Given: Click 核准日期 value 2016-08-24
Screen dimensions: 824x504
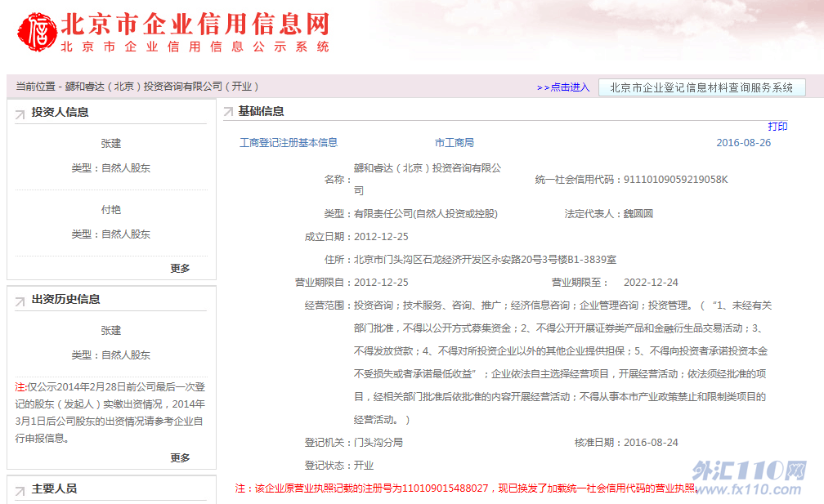Looking at the screenshot, I should tap(651, 443).
